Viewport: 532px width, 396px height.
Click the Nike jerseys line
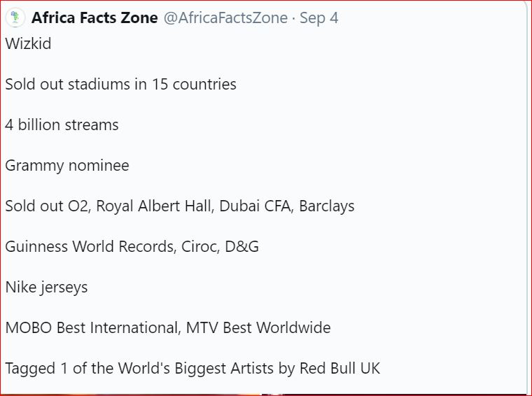pos(46,288)
